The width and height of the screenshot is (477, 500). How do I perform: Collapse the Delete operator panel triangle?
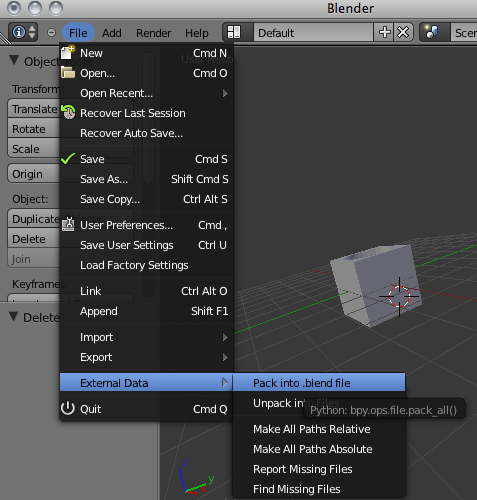click(14, 316)
